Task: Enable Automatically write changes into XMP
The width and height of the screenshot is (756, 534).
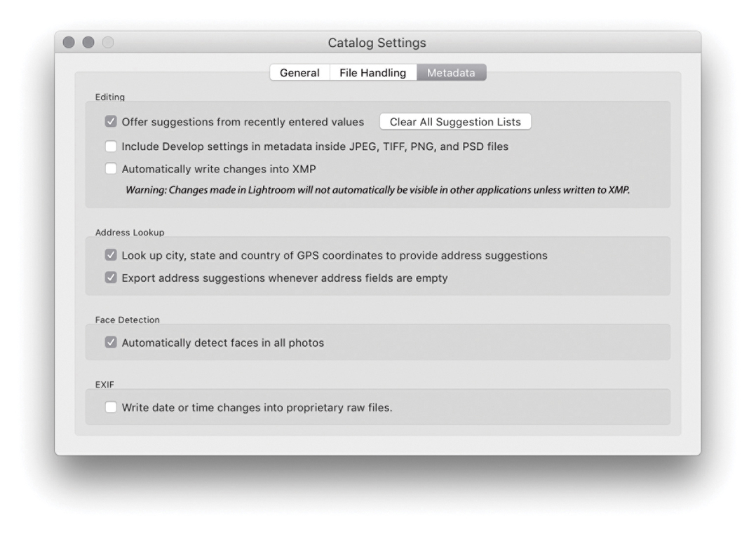Action: pyautogui.click(x=111, y=169)
